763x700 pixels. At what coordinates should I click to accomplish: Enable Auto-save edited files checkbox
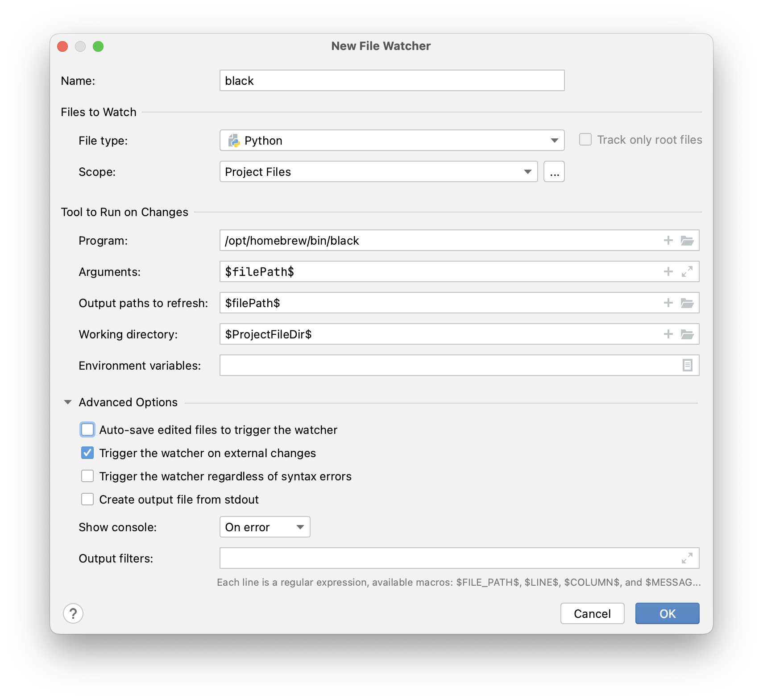[x=87, y=429]
